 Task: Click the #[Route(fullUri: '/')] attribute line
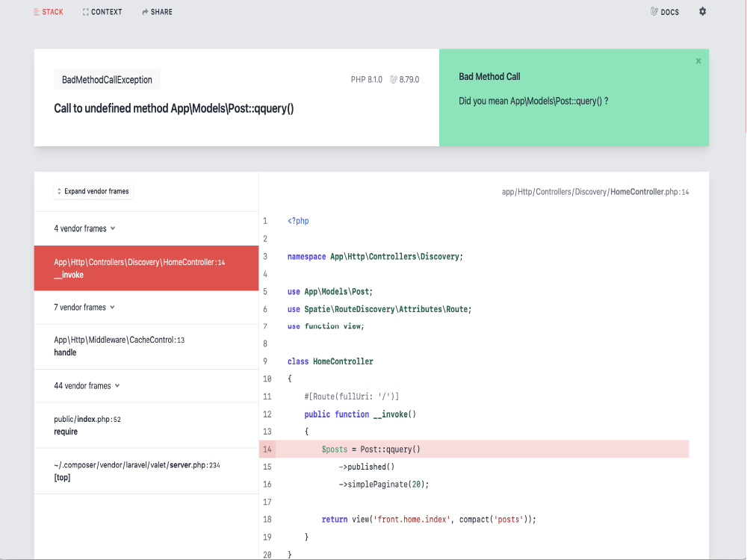coord(352,396)
